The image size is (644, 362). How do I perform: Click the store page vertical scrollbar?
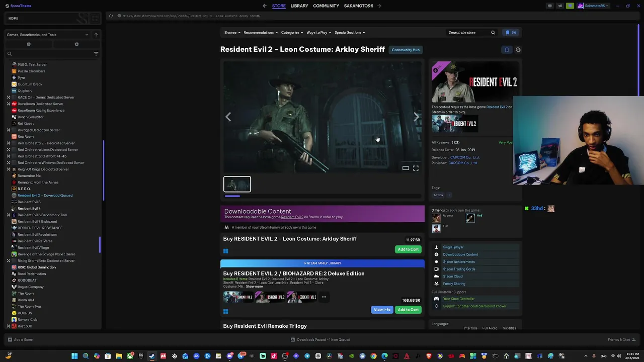coord(639,60)
